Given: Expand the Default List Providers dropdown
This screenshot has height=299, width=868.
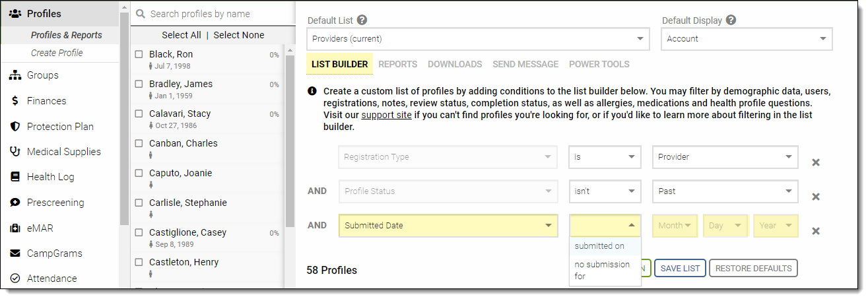Looking at the screenshot, I should click(478, 39).
